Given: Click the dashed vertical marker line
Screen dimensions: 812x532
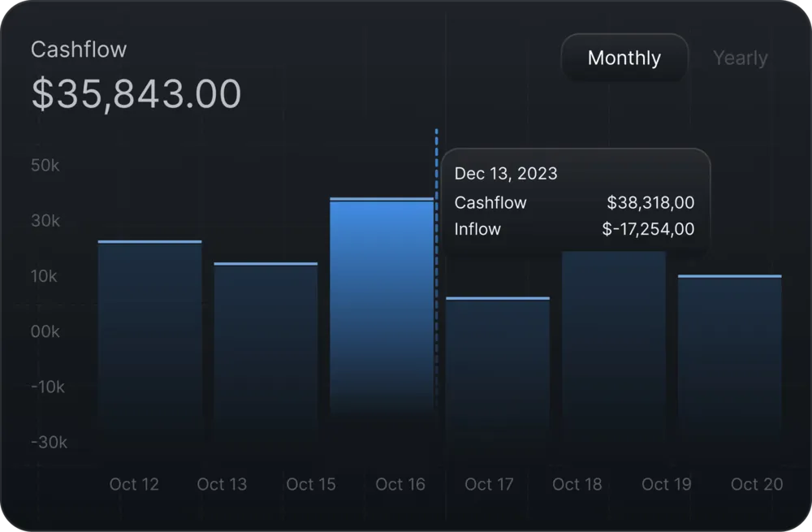Looking at the screenshot, I should pos(437,264).
